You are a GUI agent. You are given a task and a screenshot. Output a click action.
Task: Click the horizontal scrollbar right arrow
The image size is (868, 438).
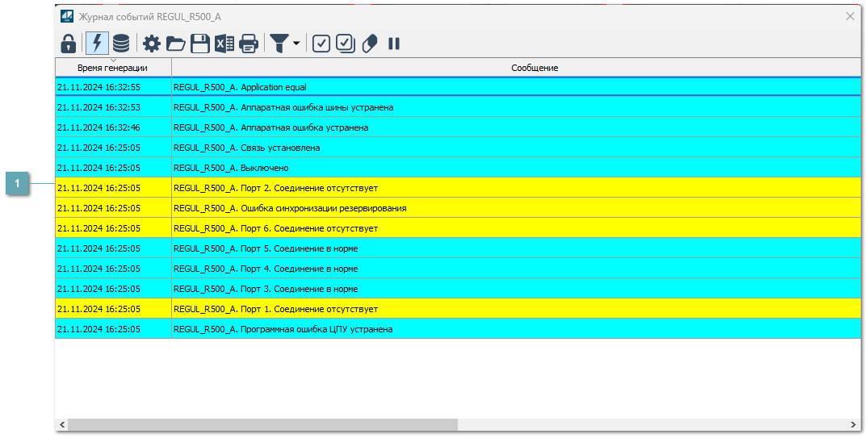tap(854, 424)
